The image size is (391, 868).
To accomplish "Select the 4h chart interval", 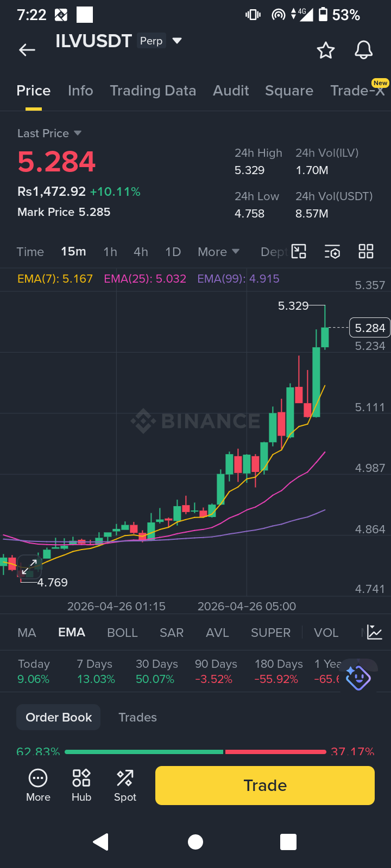I will (141, 252).
